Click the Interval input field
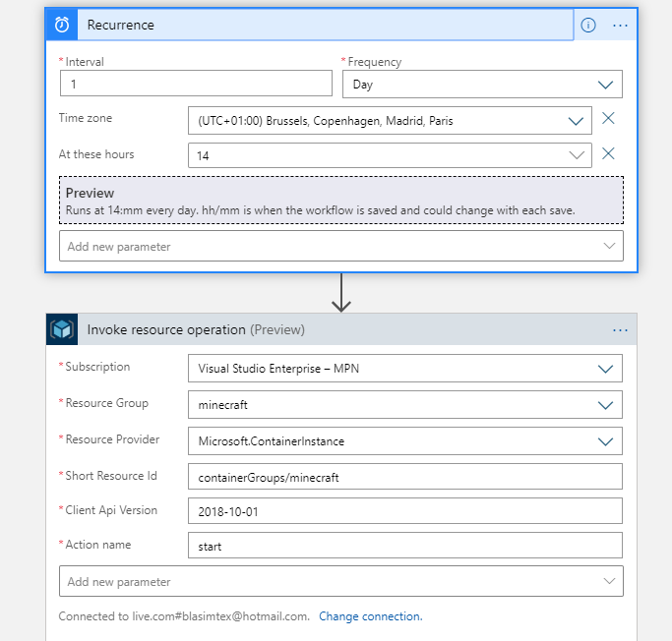Image resolution: width=672 pixels, height=641 pixels. coord(196,85)
